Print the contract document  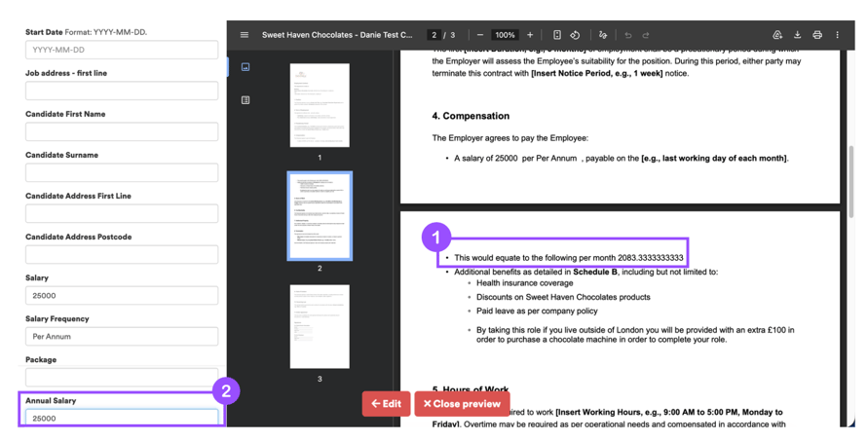point(817,35)
